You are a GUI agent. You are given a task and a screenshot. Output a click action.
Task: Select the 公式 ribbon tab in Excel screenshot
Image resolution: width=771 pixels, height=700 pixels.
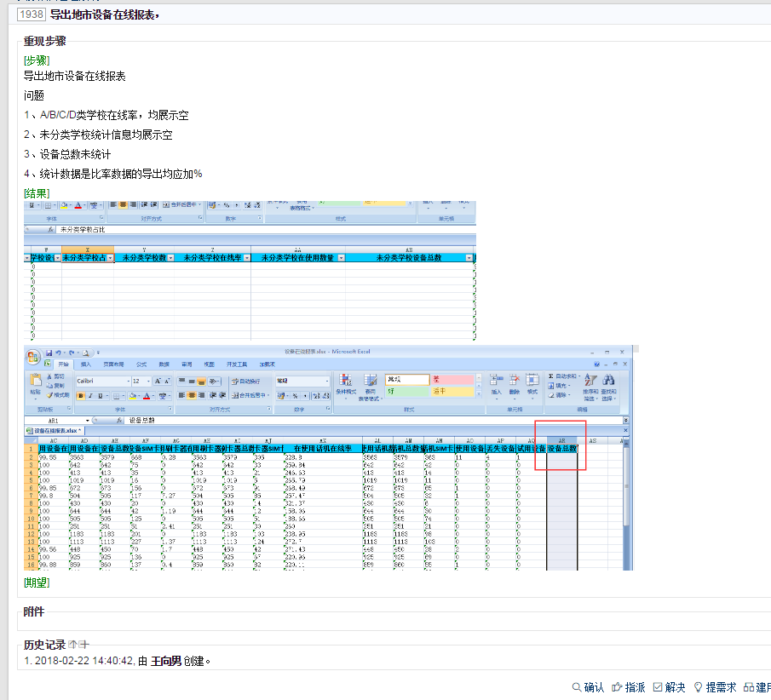pyautogui.click(x=141, y=364)
